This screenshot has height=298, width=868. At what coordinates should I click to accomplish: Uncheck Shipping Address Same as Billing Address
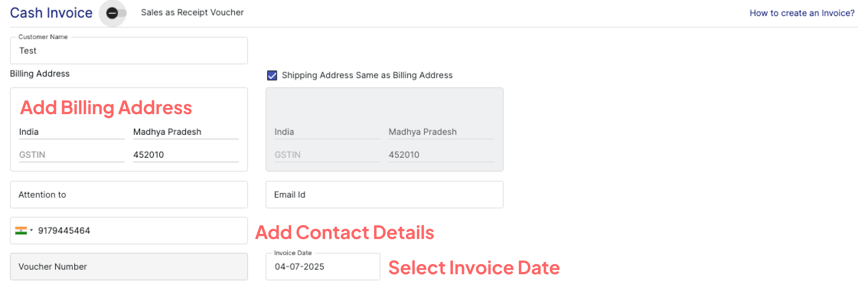272,75
